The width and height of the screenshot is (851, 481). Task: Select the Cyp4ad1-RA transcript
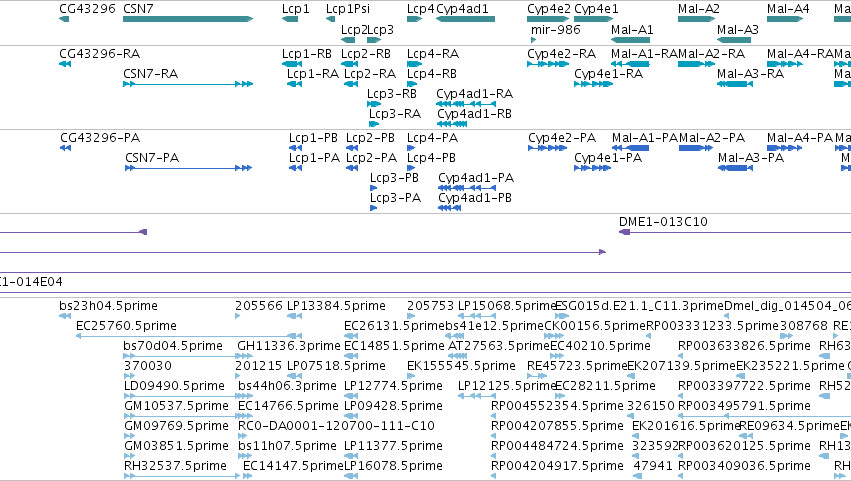(x=466, y=104)
